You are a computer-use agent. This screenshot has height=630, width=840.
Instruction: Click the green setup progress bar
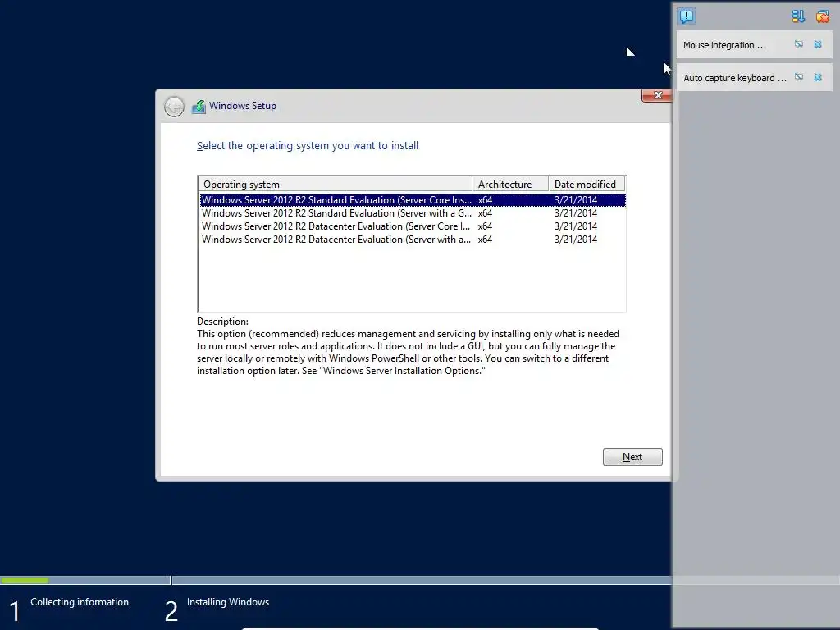[25, 580]
